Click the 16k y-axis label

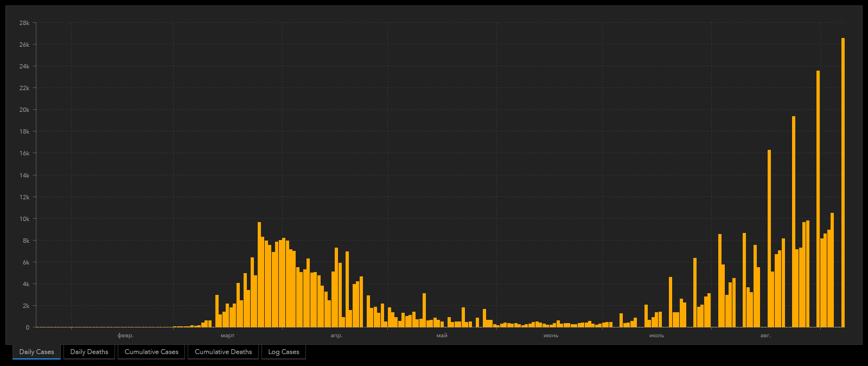coord(24,153)
